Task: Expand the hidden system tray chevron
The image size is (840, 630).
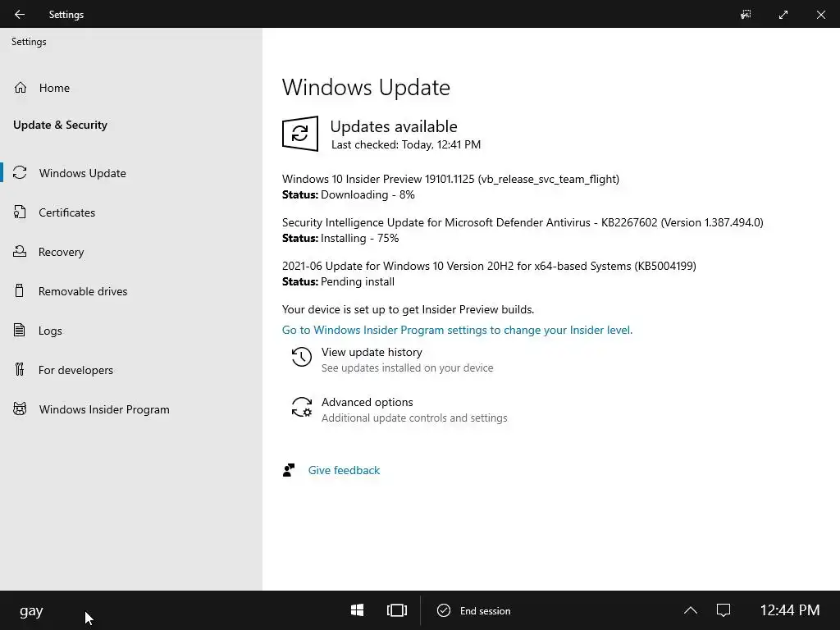Action: 691,610
